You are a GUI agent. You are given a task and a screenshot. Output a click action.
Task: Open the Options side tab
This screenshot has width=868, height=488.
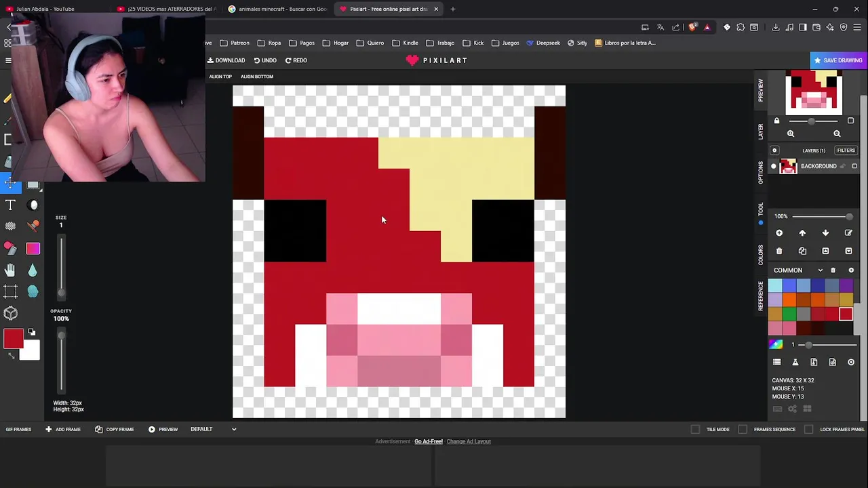pyautogui.click(x=761, y=172)
